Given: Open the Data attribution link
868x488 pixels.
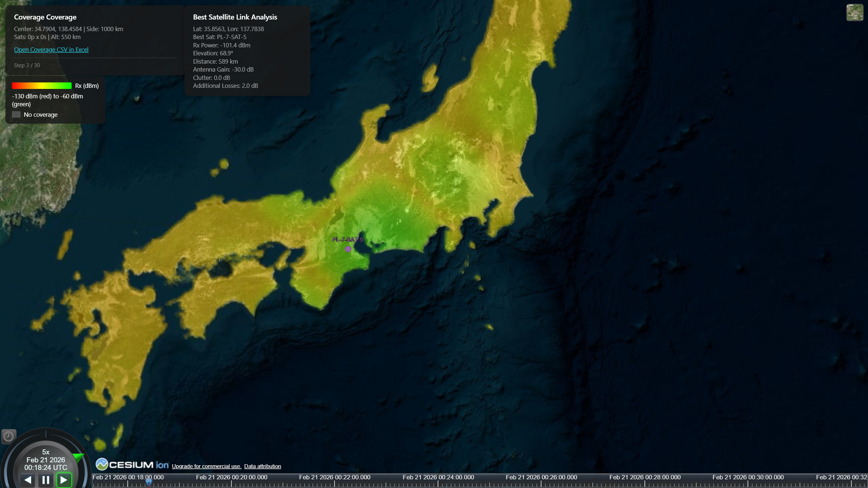Looking at the screenshot, I should pos(262,466).
